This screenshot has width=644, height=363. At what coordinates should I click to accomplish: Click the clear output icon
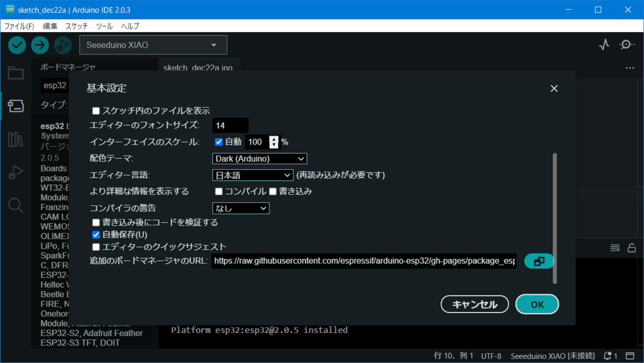(615, 248)
